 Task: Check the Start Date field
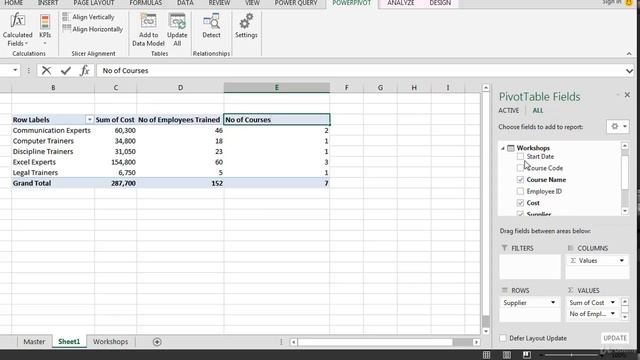520,156
